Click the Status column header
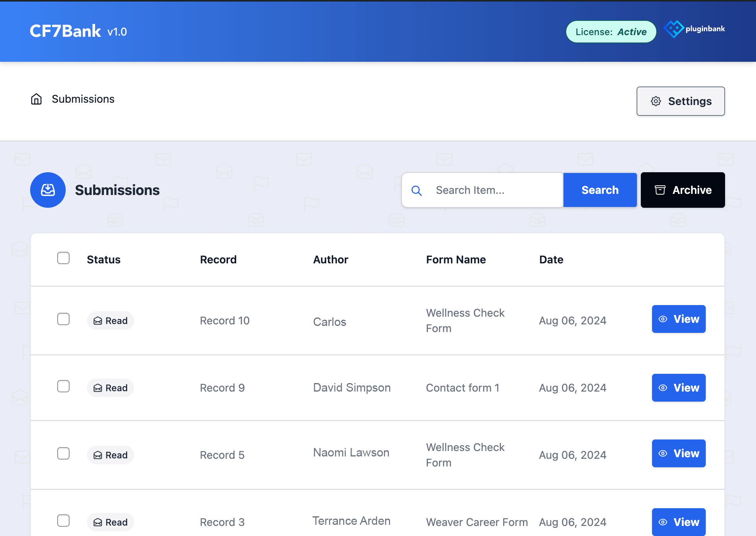The width and height of the screenshot is (756, 536). point(104,260)
